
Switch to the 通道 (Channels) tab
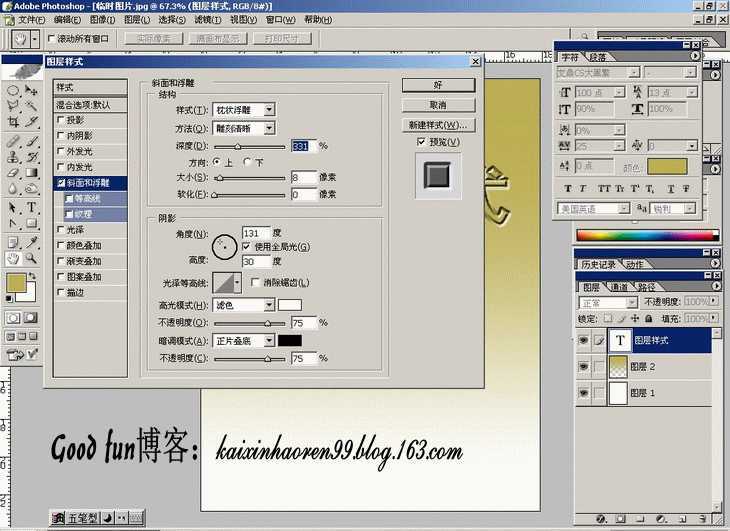[x=620, y=287]
